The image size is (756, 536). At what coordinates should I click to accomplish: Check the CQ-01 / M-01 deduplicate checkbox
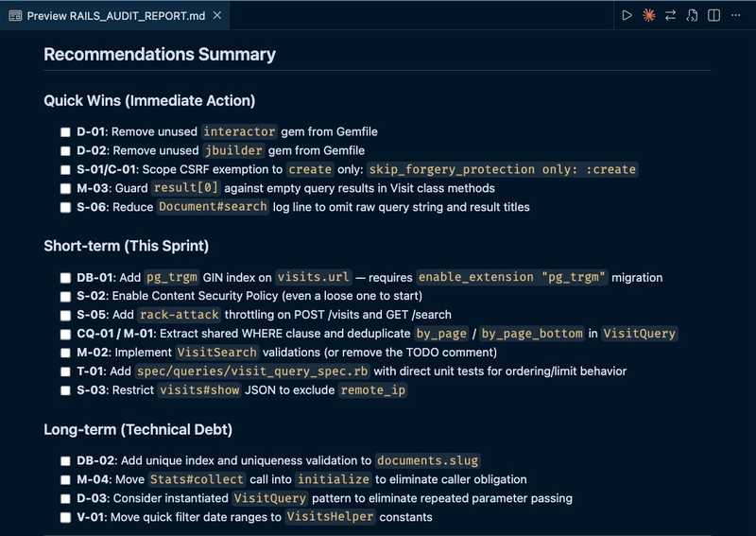tap(65, 334)
